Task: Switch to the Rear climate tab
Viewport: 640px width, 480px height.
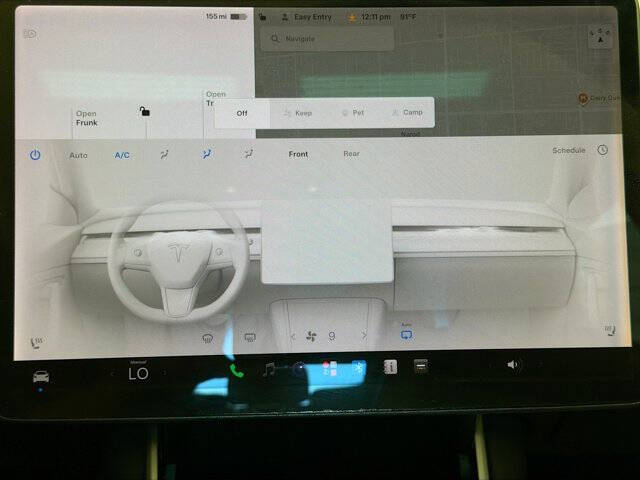Action: [351, 154]
